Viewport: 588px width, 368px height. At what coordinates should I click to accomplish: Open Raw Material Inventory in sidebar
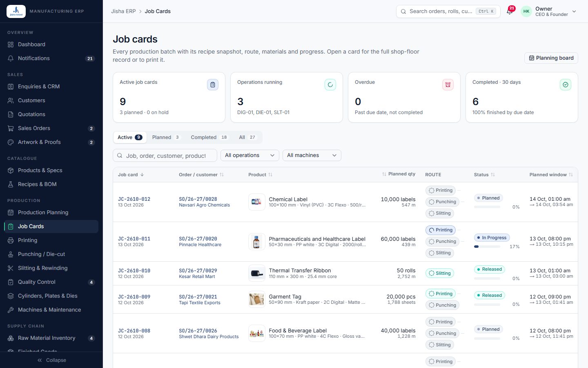51,338
